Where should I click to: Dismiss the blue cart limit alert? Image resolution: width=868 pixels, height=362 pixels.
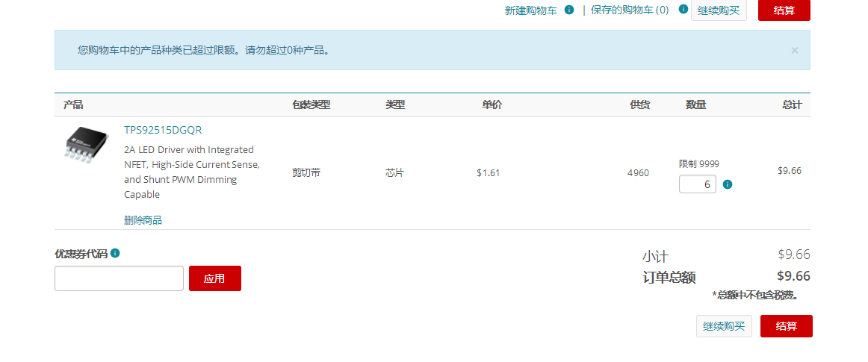(x=794, y=50)
